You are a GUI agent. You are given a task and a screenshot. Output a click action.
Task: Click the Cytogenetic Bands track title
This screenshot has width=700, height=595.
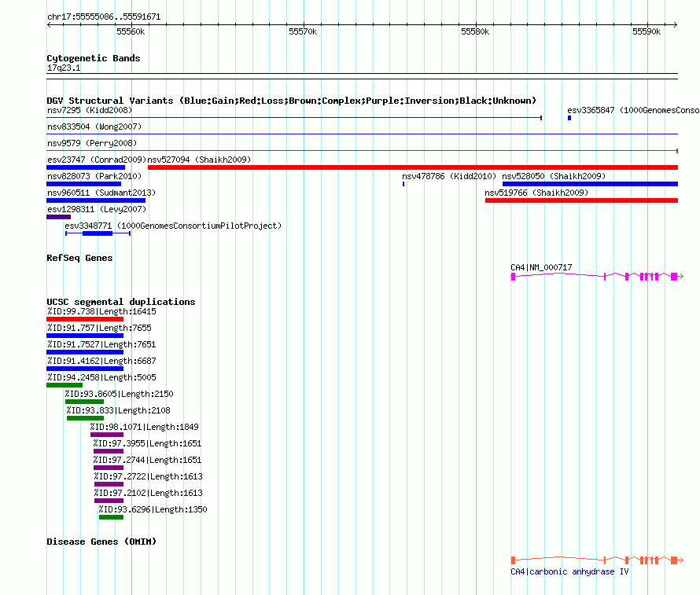(x=94, y=58)
